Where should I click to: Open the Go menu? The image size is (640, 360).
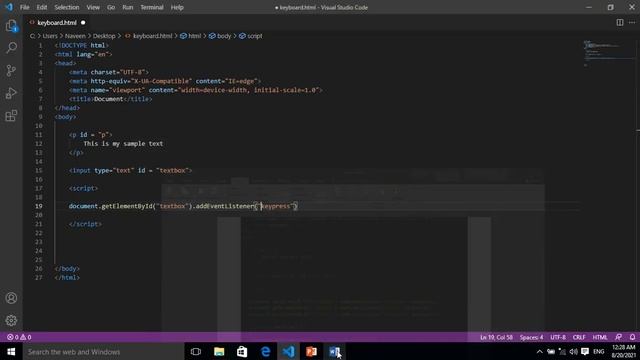click(x=111, y=7)
